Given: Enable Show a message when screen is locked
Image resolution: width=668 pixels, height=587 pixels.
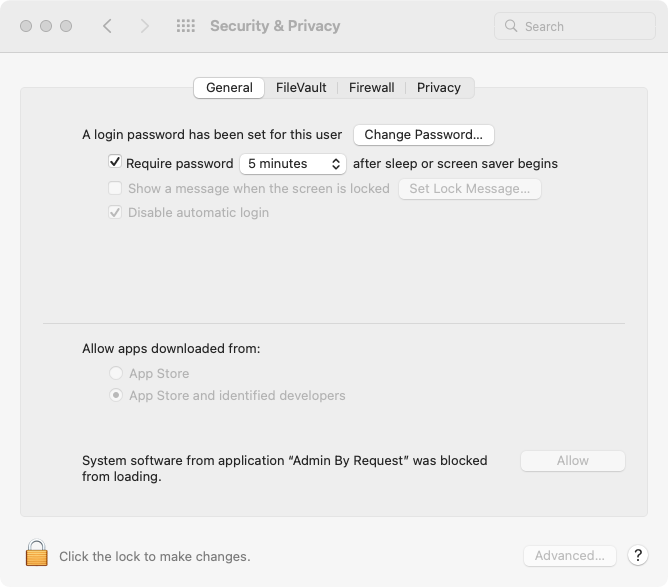Looking at the screenshot, I should [115, 188].
